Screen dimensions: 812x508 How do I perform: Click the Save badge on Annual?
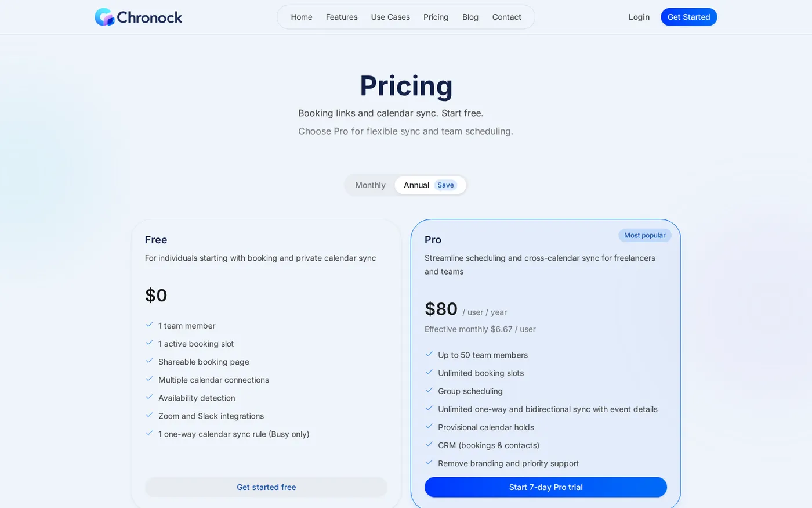click(445, 185)
